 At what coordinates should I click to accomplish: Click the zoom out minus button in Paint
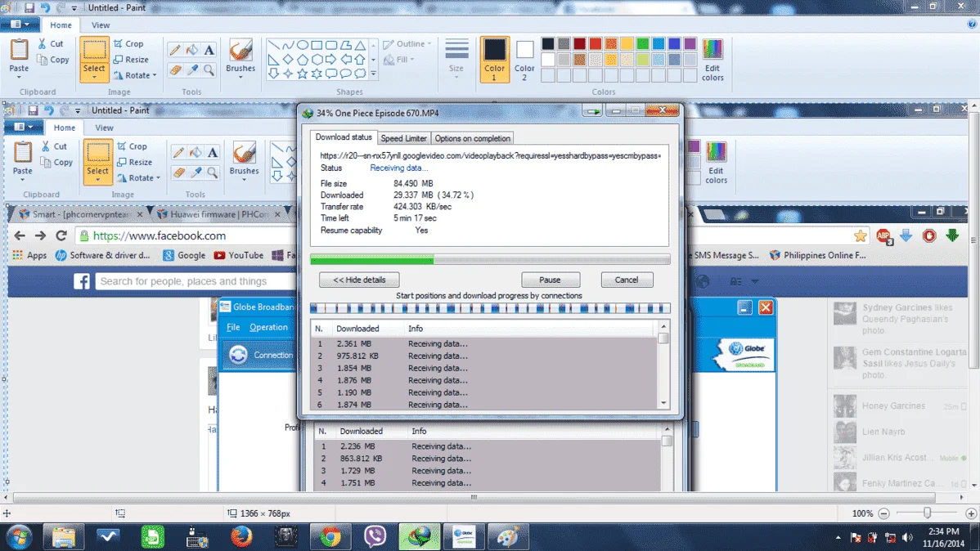[x=883, y=513]
